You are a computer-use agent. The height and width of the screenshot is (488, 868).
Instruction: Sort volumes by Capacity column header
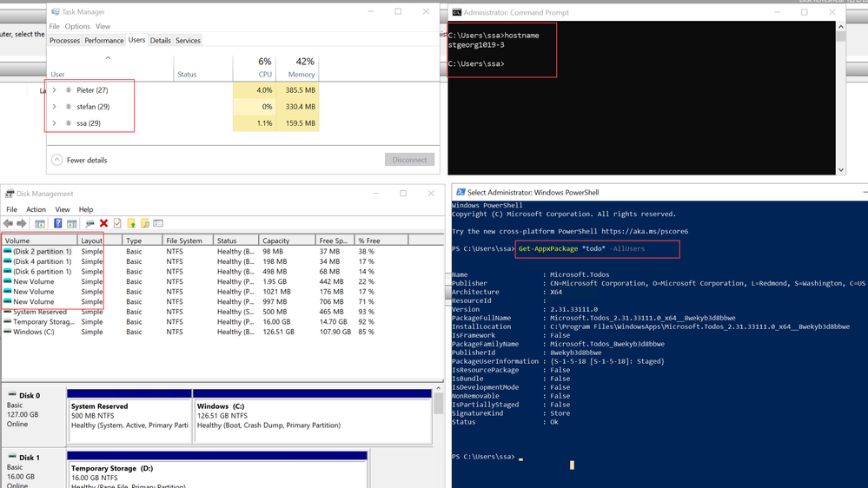pyautogui.click(x=287, y=241)
